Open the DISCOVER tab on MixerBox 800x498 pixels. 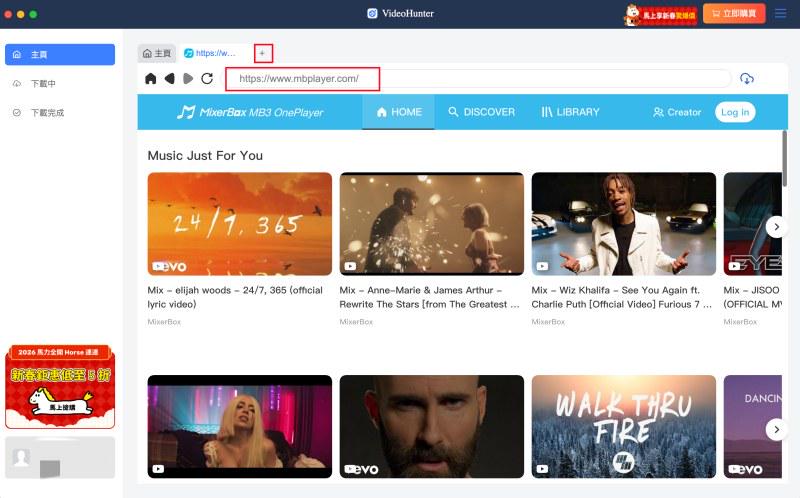point(482,112)
